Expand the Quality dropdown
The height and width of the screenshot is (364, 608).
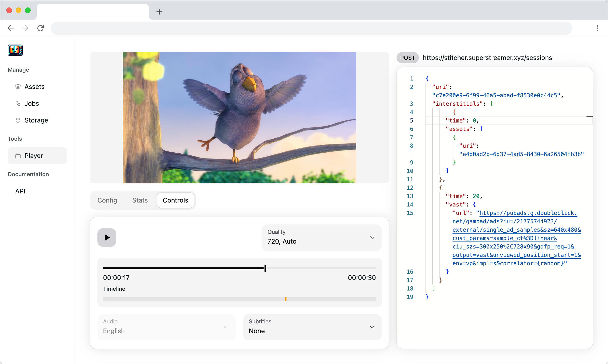[x=321, y=237]
